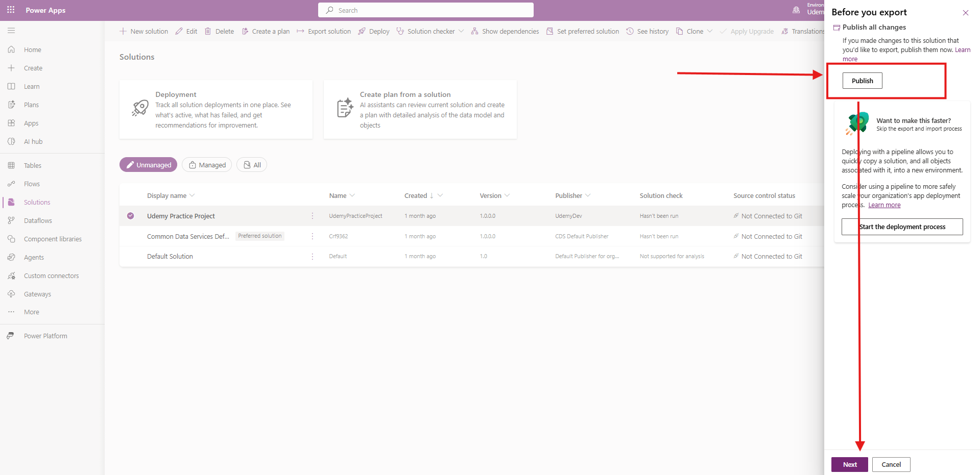
Task: Click the Publish button
Action: (862, 81)
